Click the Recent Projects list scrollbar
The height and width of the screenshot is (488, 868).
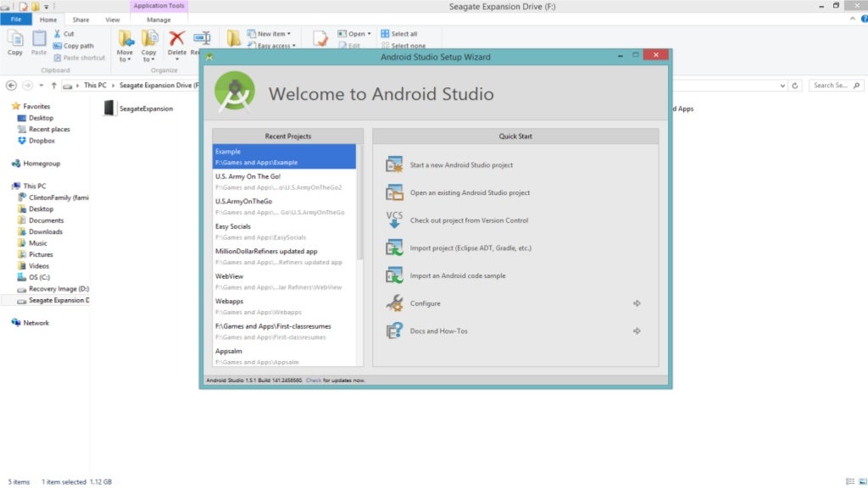(x=359, y=202)
